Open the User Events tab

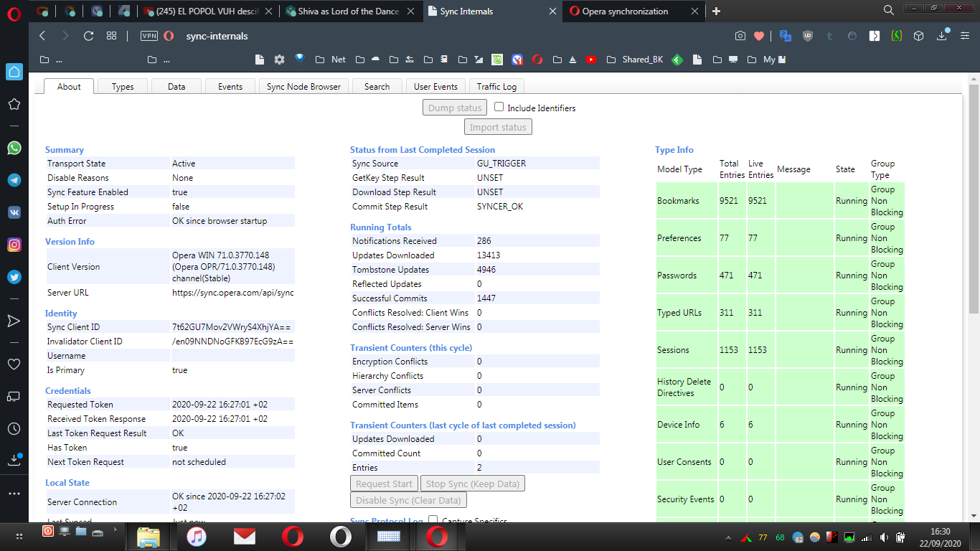click(435, 86)
